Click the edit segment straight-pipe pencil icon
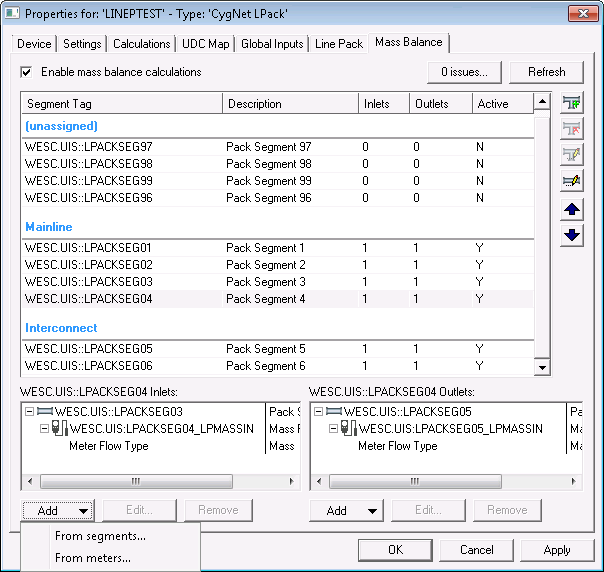The image size is (604, 572). [x=572, y=180]
